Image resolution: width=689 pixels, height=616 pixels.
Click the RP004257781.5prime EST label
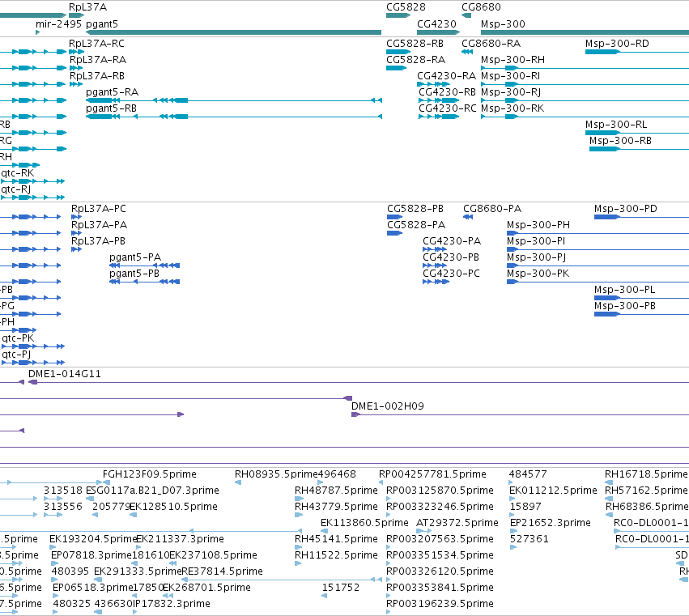(x=433, y=474)
